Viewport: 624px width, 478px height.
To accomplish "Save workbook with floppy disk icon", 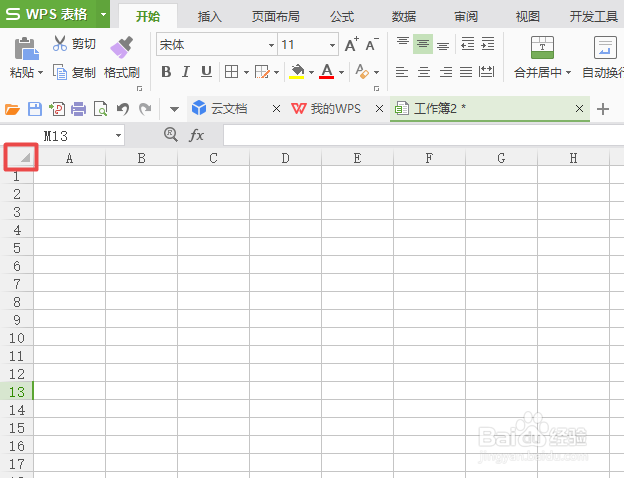I will pyautogui.click(x=35, y=109).
